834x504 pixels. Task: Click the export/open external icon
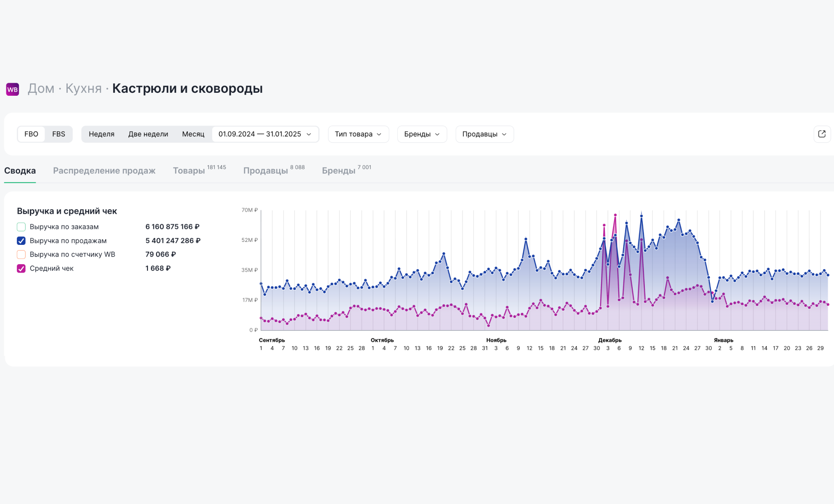click(x=822, y=134)
